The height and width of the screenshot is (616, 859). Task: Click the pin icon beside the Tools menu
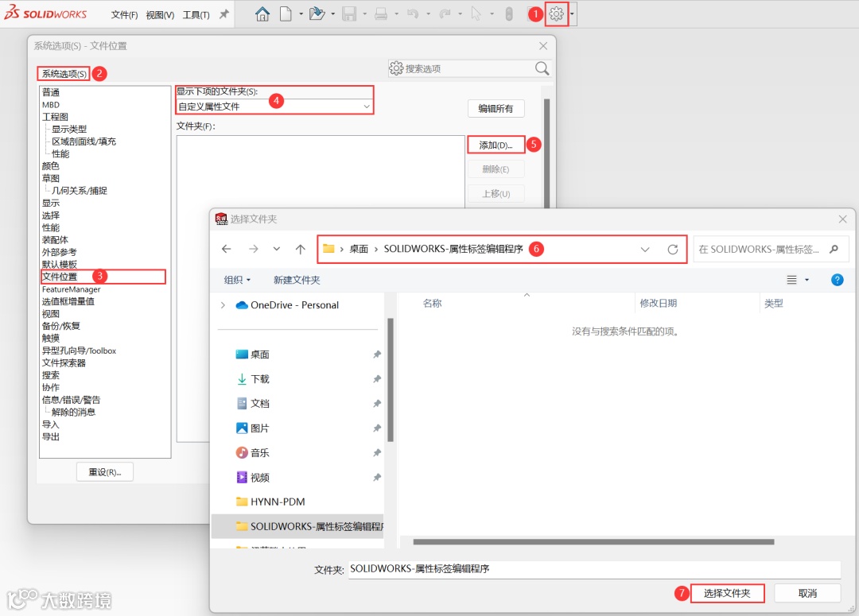(x=223, y=14)
